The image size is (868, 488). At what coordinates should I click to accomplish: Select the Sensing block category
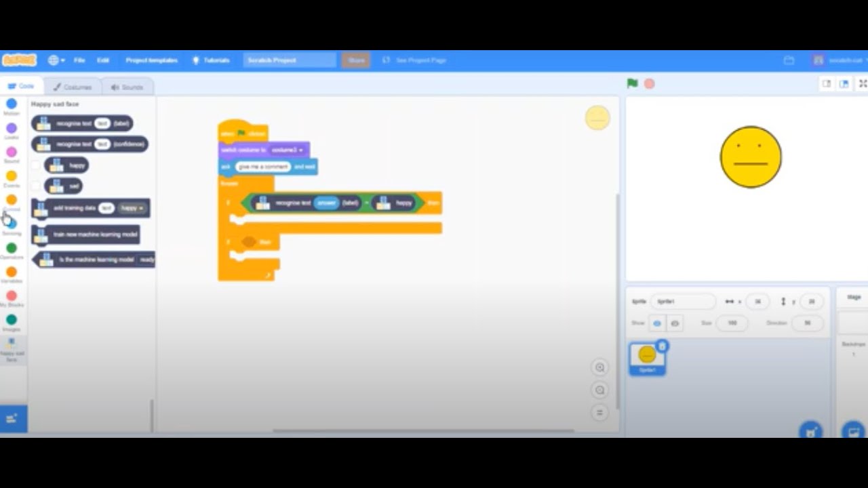12,227
